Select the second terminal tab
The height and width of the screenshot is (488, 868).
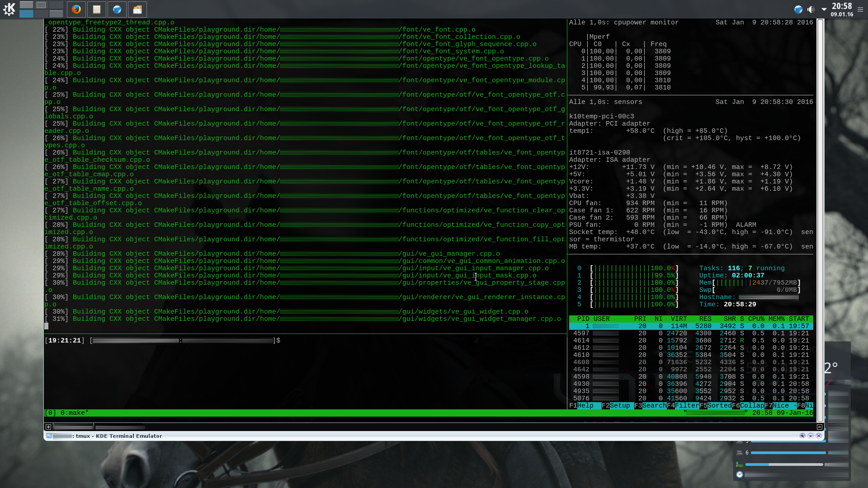(120, 427)
